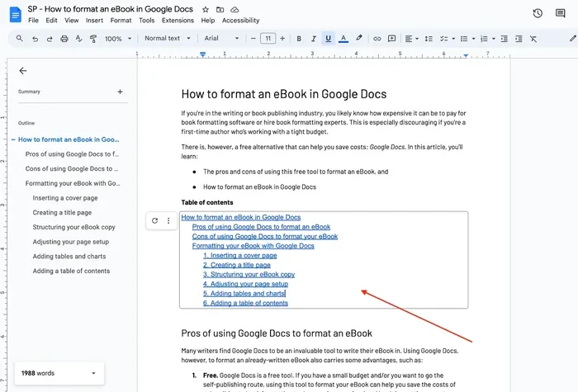Open the Help menu
Screen dimensions: 578x392
coord(208,21)
